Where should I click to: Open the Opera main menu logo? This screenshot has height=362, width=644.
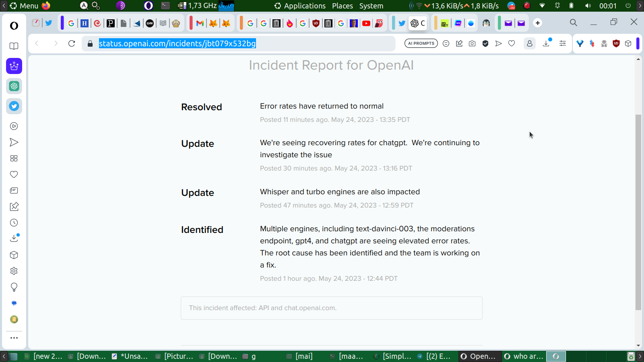pos(14,26)
